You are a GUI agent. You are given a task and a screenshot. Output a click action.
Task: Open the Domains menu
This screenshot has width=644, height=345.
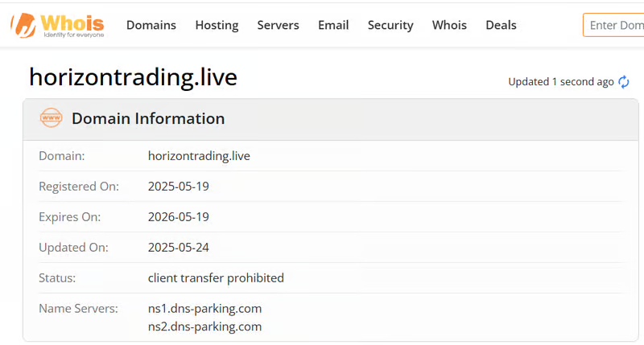(151, 25)
